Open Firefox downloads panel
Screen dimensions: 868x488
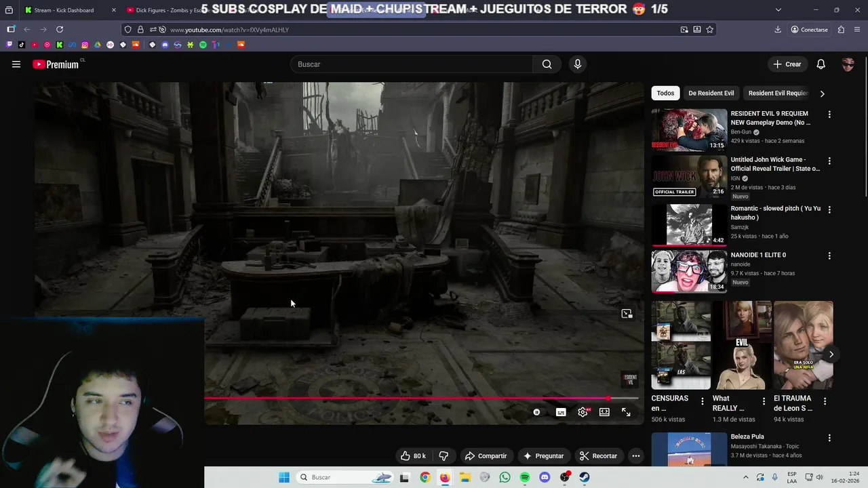click(777, 29)
